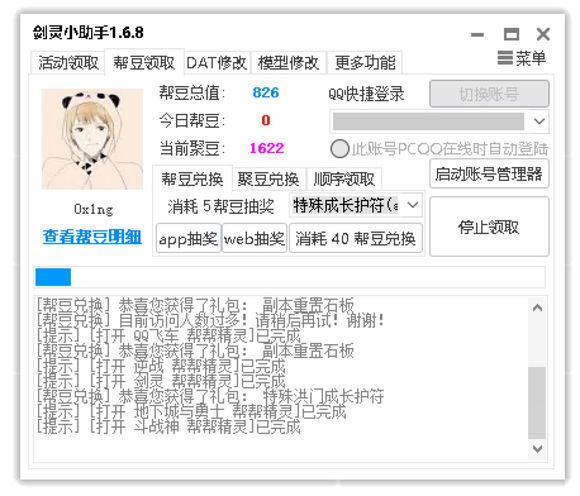The height and width of the screenshot is (496, 580).
Task: Click log line 目前访问人数过多
Action: coord(210,320)
